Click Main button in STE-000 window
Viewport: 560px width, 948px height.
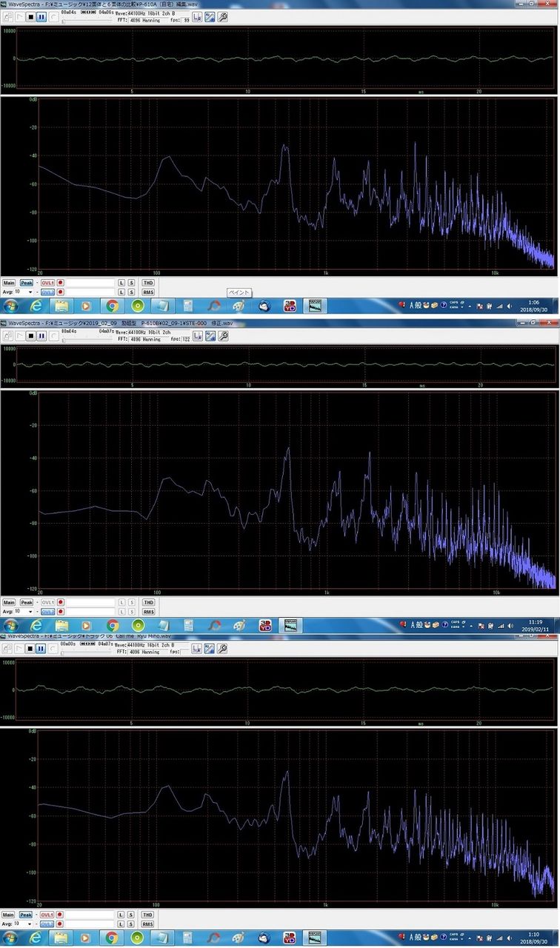coord(8,603)
